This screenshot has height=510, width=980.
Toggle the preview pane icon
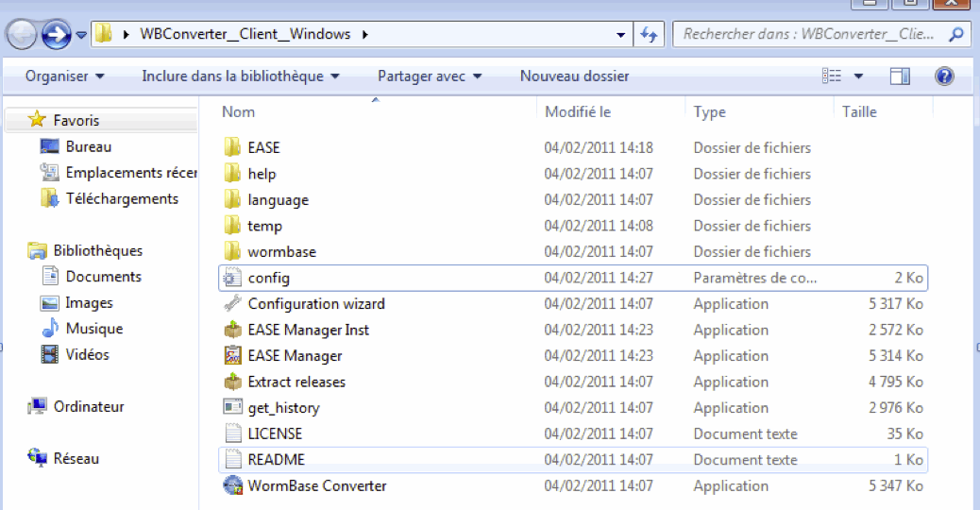coord(900,76)
